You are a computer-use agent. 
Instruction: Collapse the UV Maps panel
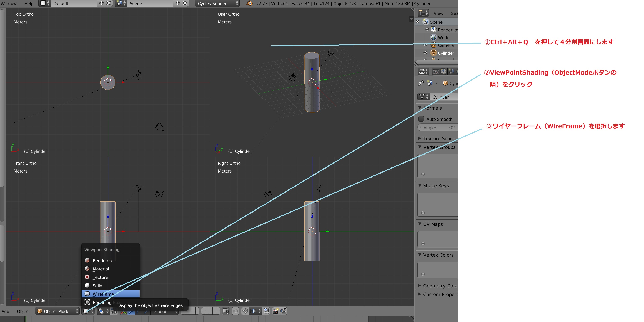(x=420, y=224)
